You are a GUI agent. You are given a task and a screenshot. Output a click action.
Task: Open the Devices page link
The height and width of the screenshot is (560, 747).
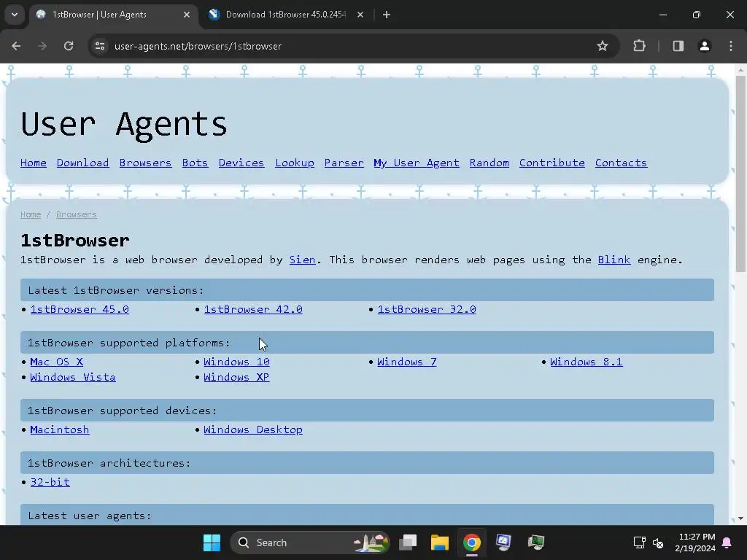coord(241,163)
